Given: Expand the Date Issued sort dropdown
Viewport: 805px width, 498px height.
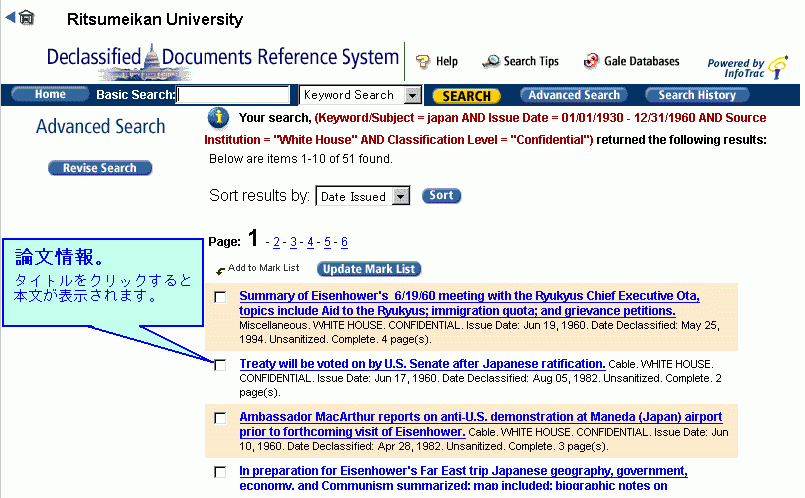Looking at the screenshot, I should (401, 197).
